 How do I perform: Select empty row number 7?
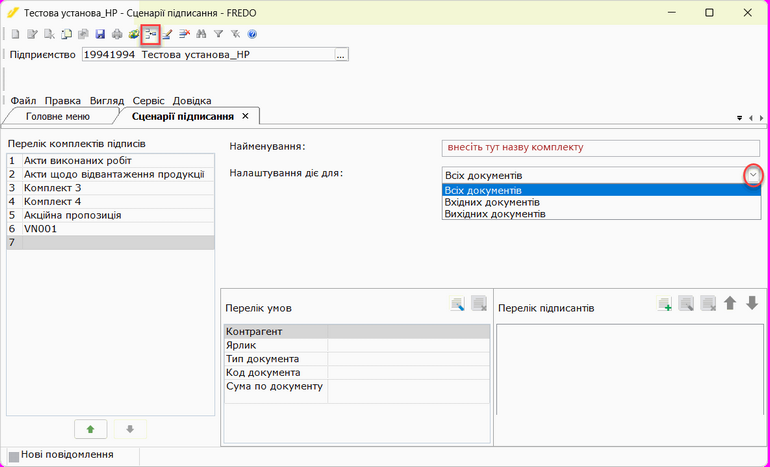pyautogui.click(x=110, y=243)
